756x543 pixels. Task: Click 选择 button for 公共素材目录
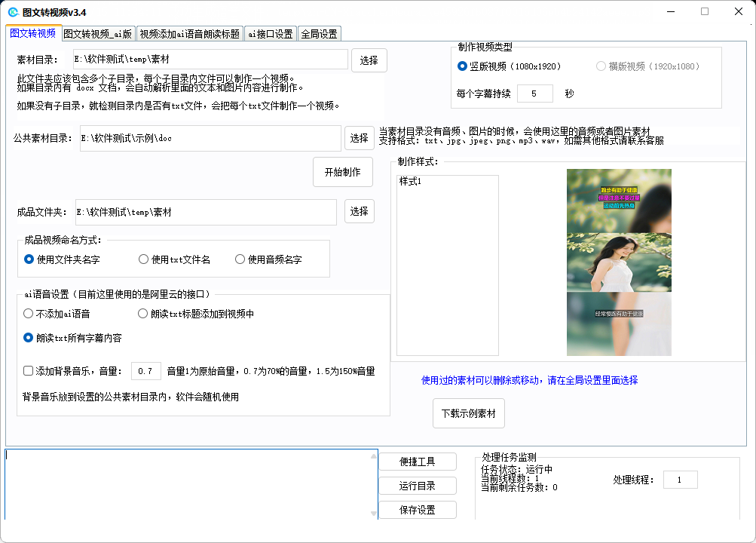(x=360, y=138)
